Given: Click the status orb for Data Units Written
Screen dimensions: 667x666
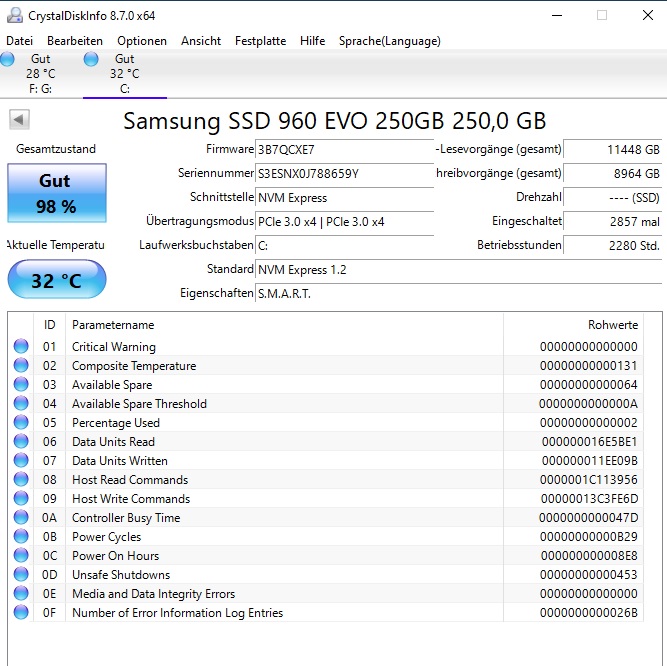Looking at the screenshot, I should coord(21,460).
